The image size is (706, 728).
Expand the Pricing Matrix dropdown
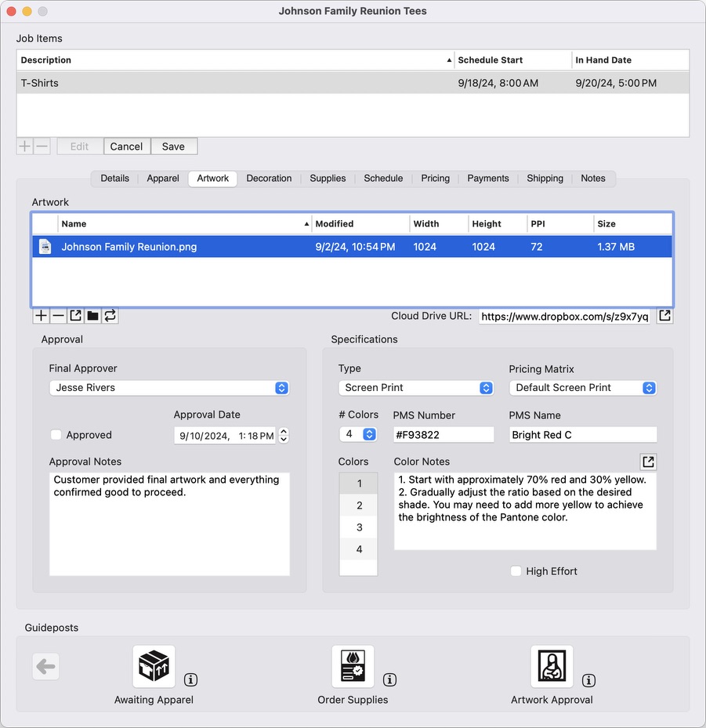[582, 388]
